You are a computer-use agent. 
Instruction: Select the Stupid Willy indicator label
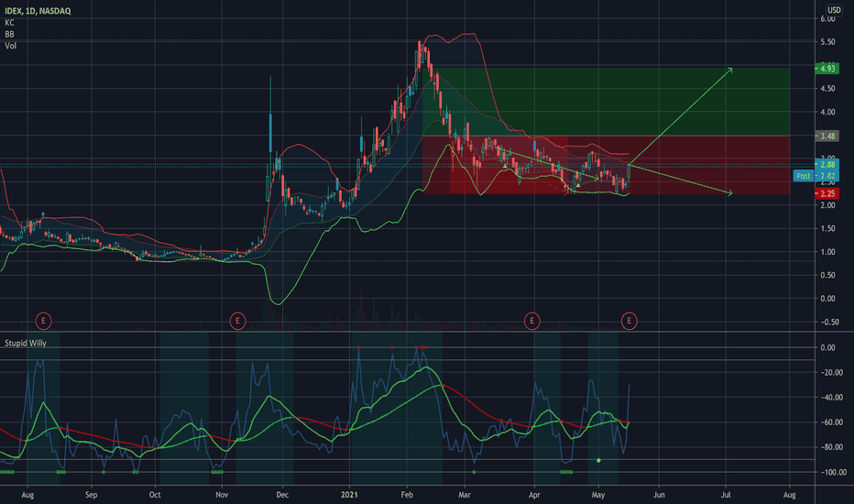tap(25, 344)
